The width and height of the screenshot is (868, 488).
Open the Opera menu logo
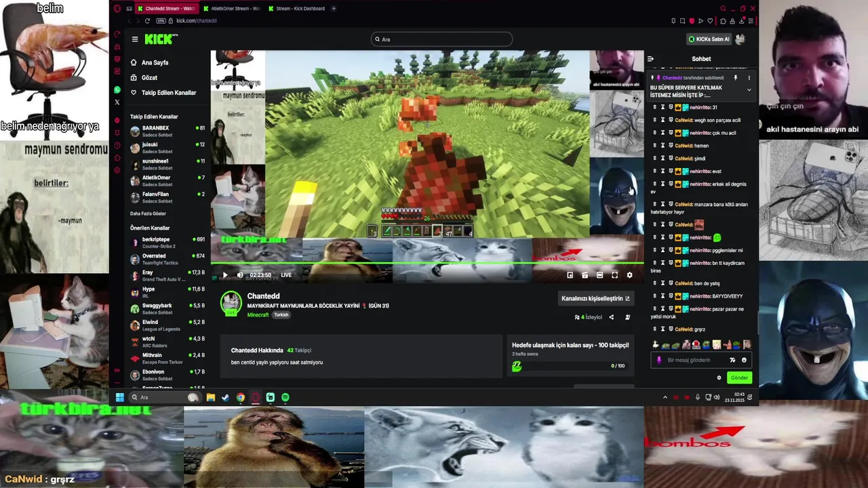coord(117,9)
